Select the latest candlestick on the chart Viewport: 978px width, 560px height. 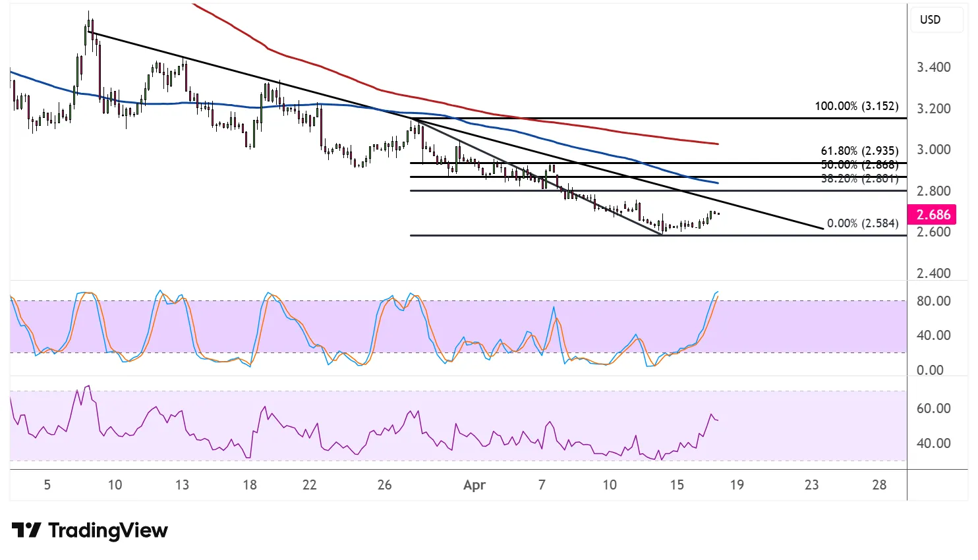[x=717, y=213]
